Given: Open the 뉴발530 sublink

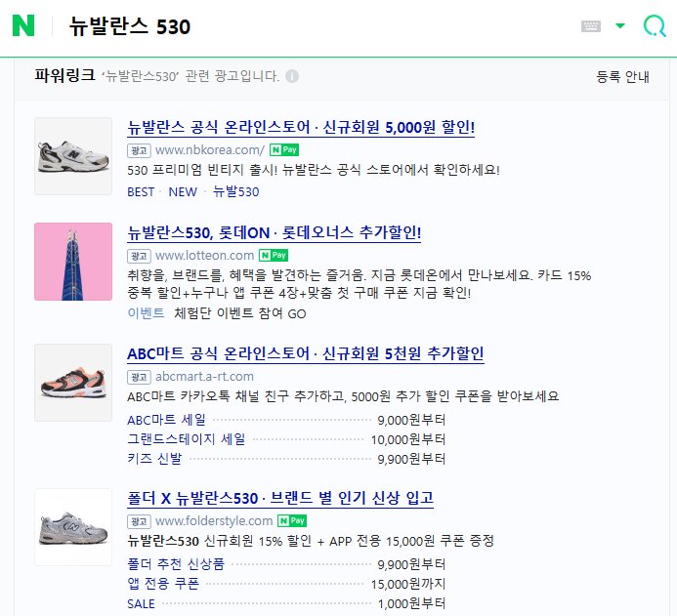Looking at the screenshot, I should [236, 191].
